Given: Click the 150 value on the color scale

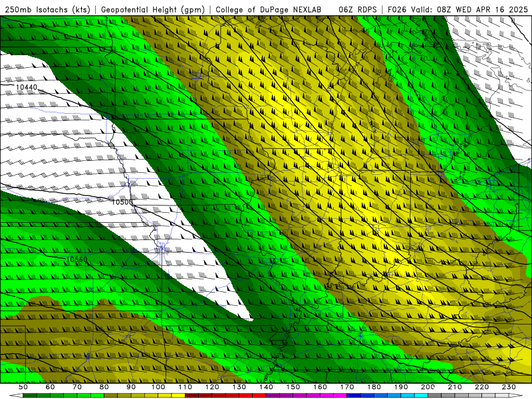Looking at the screenshot, I should [x=293, y=387].
